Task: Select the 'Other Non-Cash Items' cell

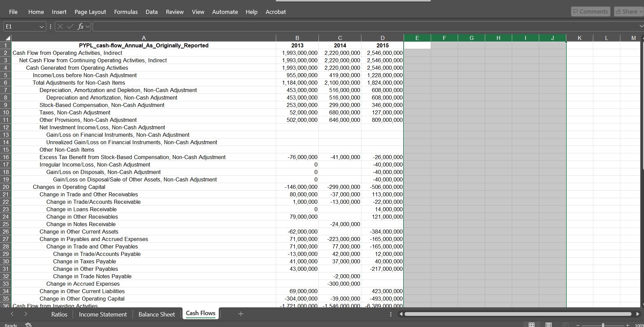Action: [x=144, y=150]
